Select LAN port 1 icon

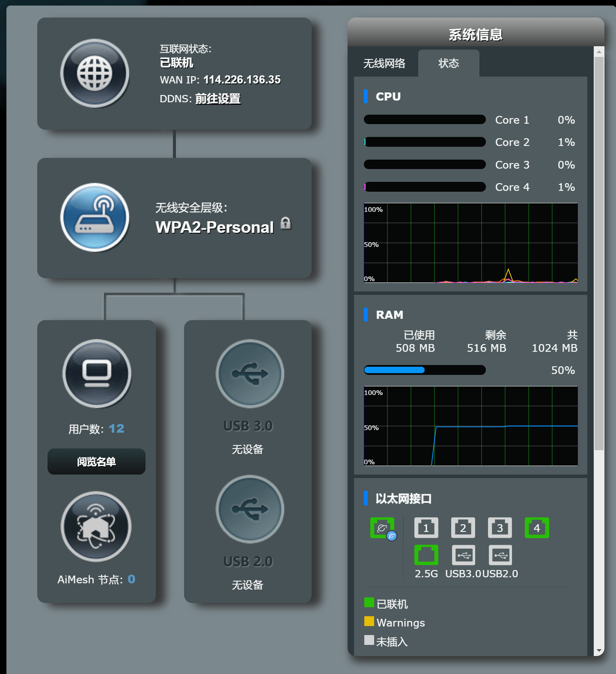[426, 528]
